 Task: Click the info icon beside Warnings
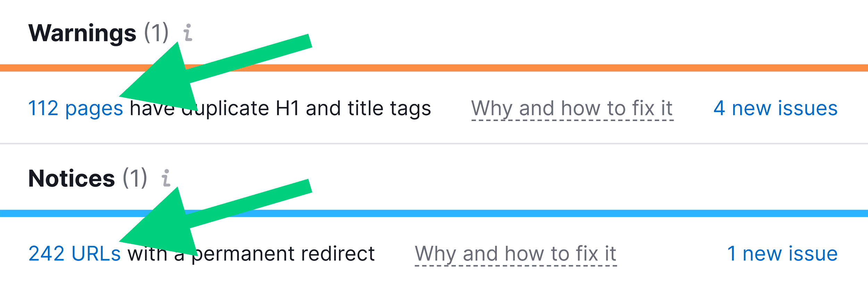click(x=188, y=33)
